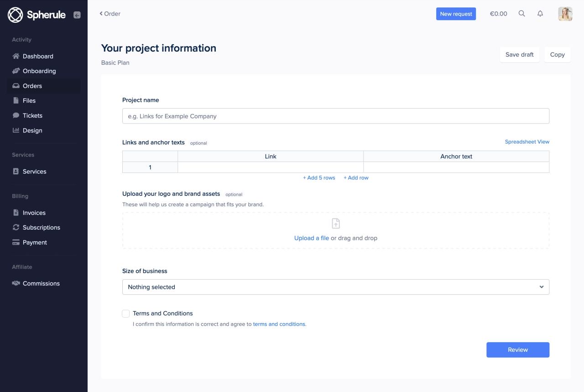Click row number 1 cell
The image size is (584, 392).
pyautogui.click(x=150, y=167)
